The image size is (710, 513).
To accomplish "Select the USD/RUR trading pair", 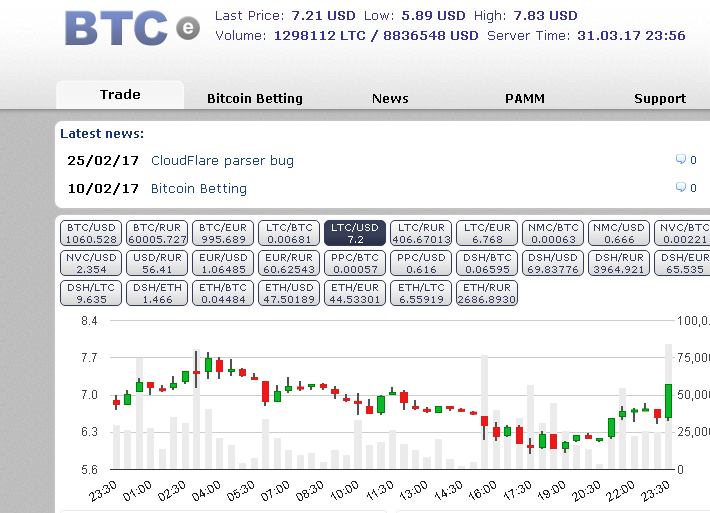I will coord(157,263).
